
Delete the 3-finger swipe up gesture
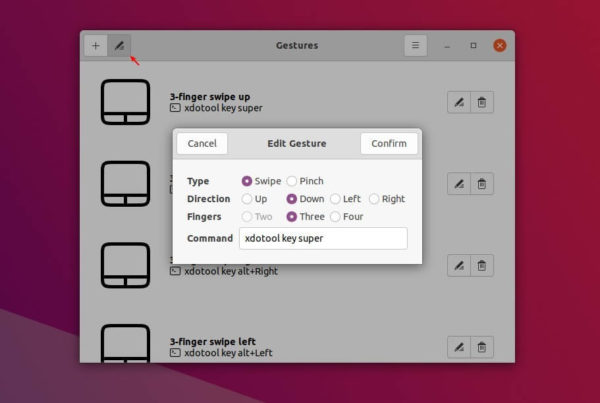coord(482,102)
